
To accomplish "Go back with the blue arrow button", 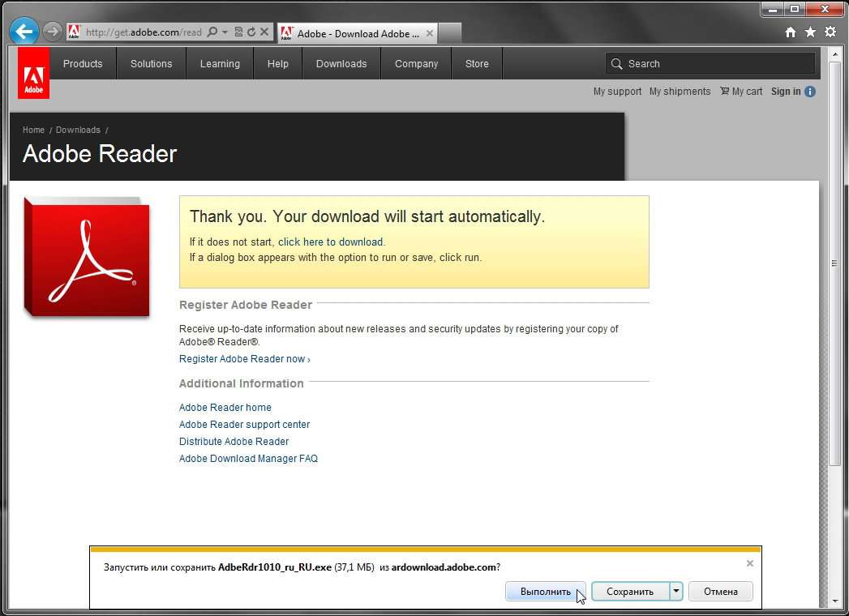I will click(24, 32).
